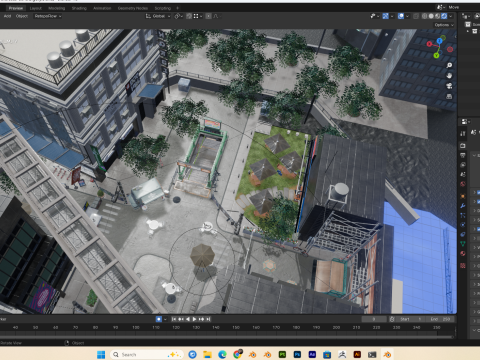Jump to the timeline end frame
Screen dimensions: 480x360
tap(208, 319)
